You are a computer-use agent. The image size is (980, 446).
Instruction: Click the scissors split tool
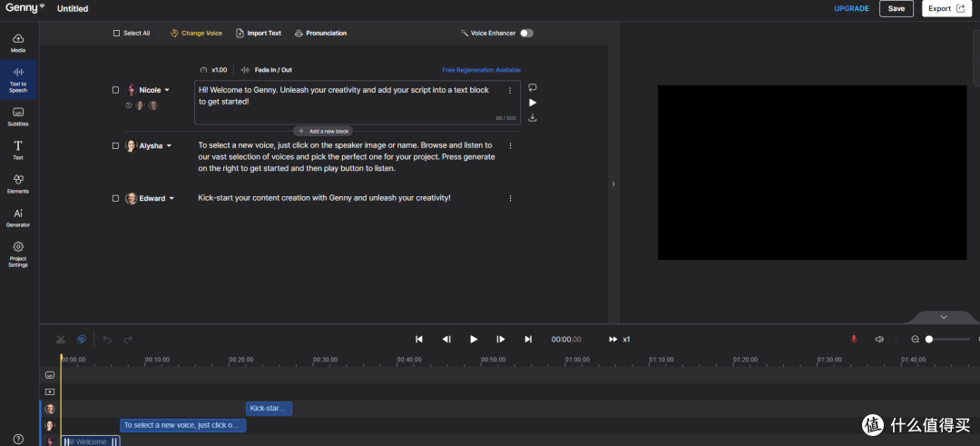tap(61, 339)
